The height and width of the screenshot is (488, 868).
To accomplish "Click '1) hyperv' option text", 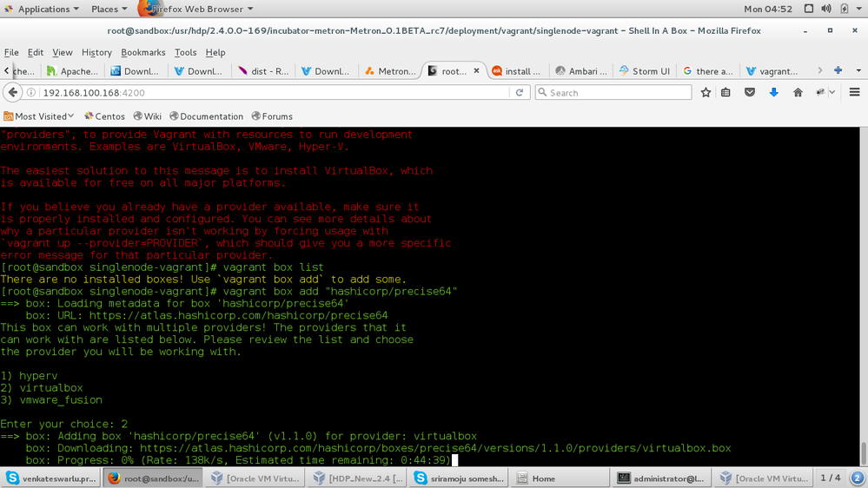I will tap(29, 376).
